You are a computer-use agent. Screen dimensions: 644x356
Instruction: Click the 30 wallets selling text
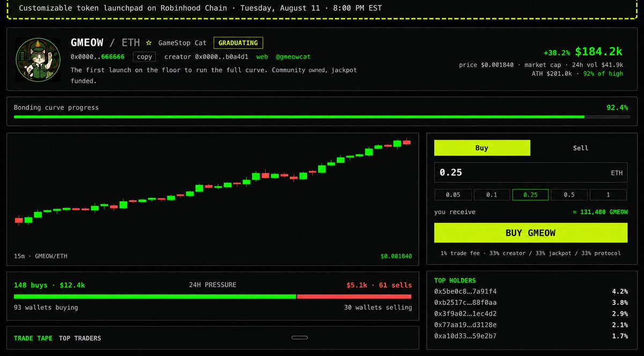[378, 308]
